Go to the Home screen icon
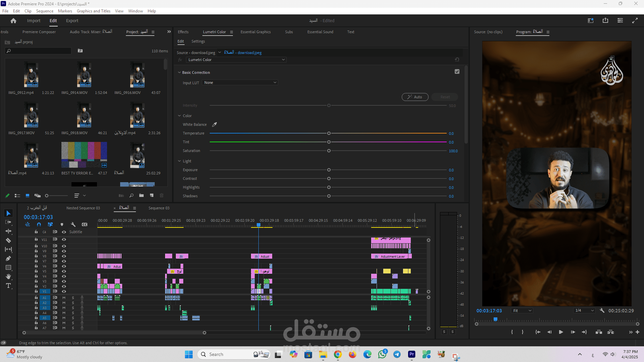The image size is (644, 362). [13, 21]
